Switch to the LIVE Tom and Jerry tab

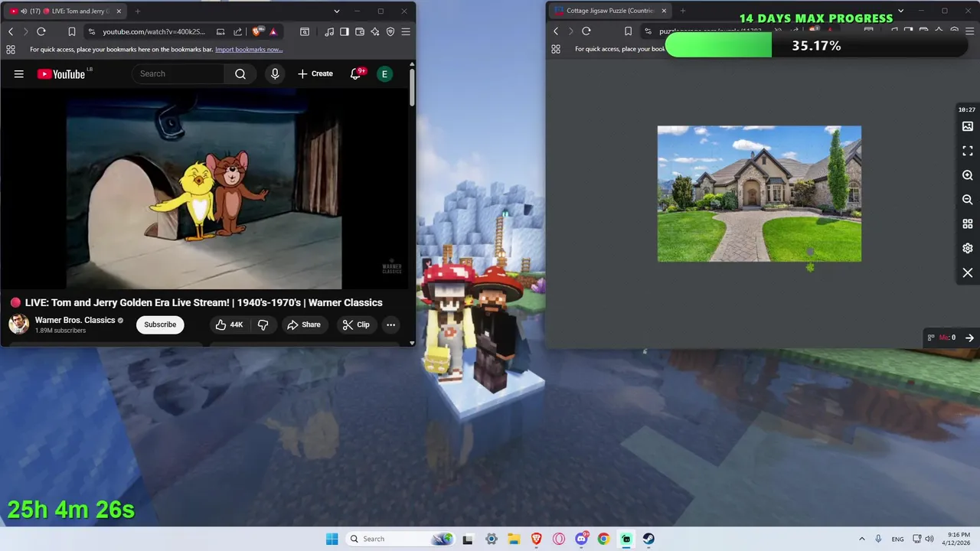click(x=65, y=11)
